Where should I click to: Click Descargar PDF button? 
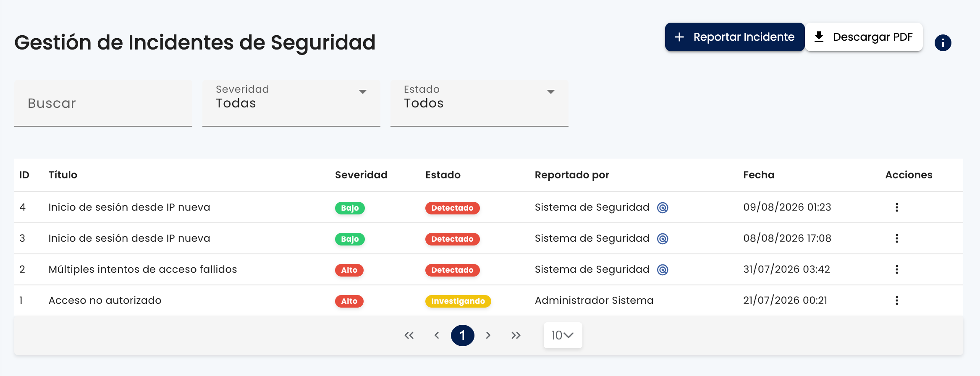point(864,37)
